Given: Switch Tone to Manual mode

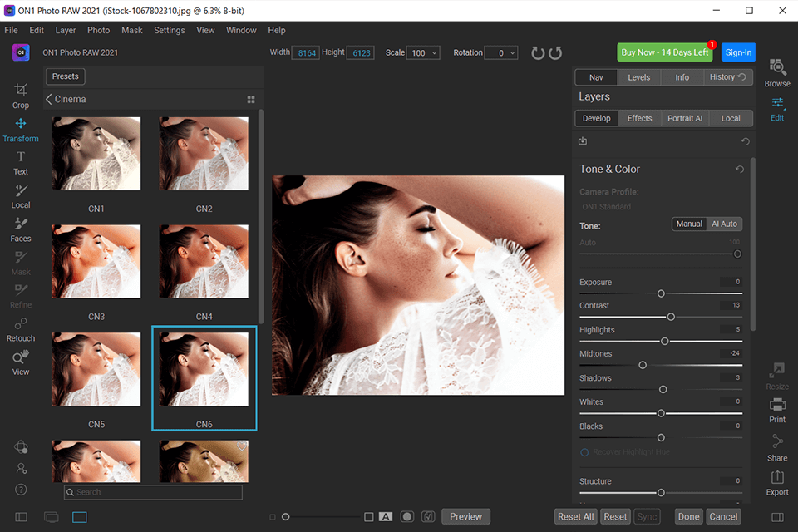Looking at the screenshot, I should [x=688, y=224].
